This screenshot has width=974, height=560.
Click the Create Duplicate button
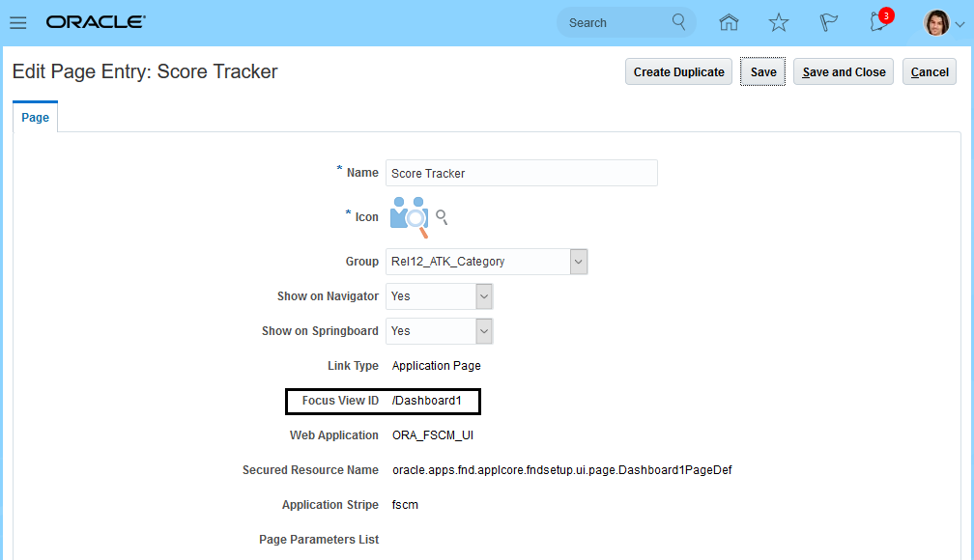[678, 70]
